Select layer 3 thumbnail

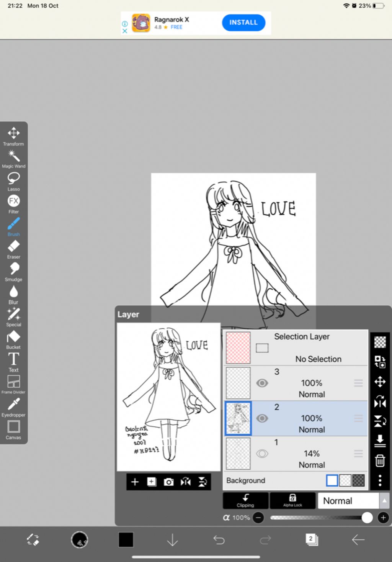pyautogui.click(x=238, y=383)
